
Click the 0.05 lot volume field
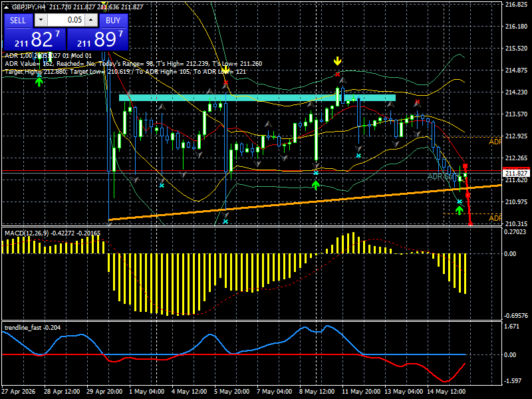click(65, 20)
